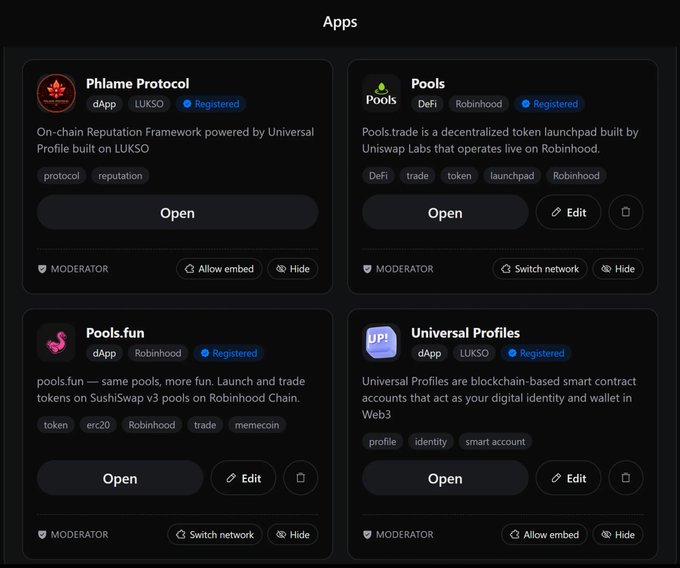This screenshot has width=680, height=568.
Task: Select the LUKSO chip on Phlame Protocol
Action: [149, 104]
